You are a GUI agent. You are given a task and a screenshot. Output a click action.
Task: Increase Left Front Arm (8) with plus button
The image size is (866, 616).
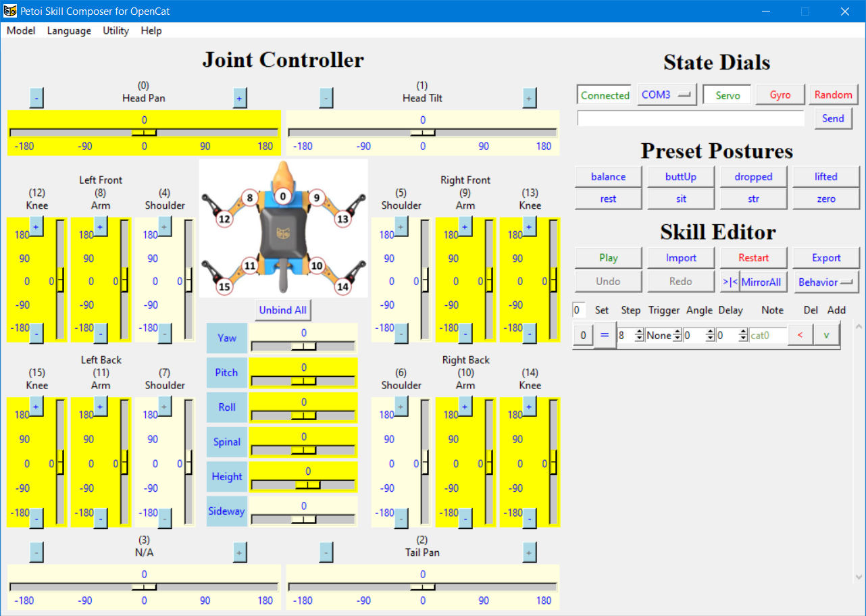tap(101, 226)
